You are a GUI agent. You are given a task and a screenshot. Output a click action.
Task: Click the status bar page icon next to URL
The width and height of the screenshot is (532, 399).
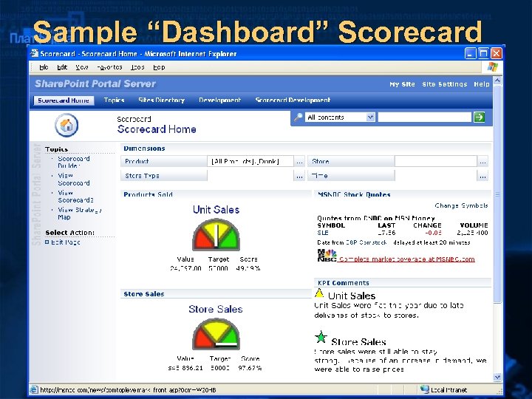pyautogui.click(x=33, y=389)
